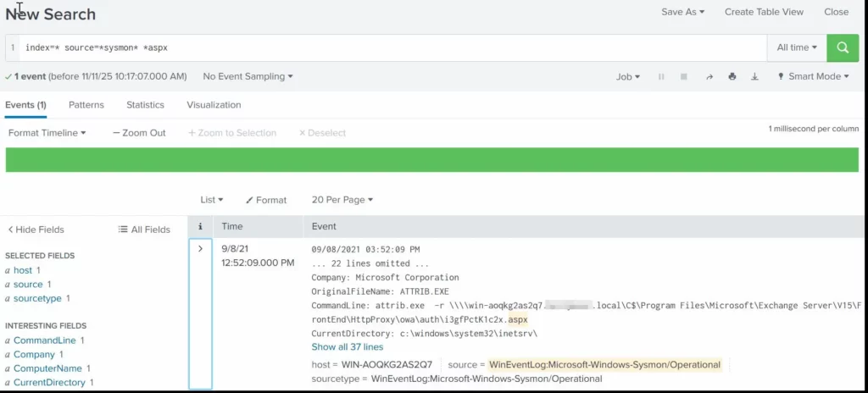Screen dimensions: 868x393
Task: Pause the search job
Action: coord(661,77)
